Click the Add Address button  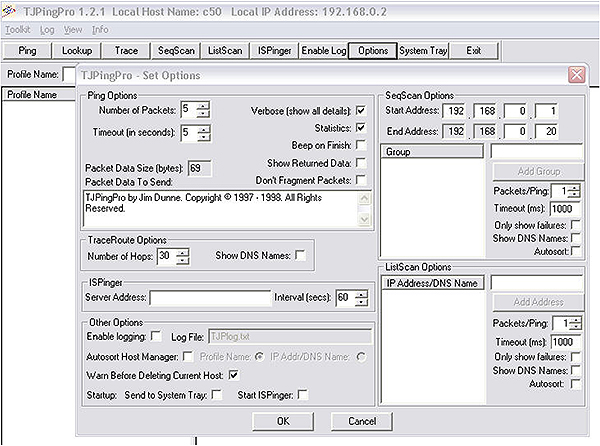coord(538,302)
